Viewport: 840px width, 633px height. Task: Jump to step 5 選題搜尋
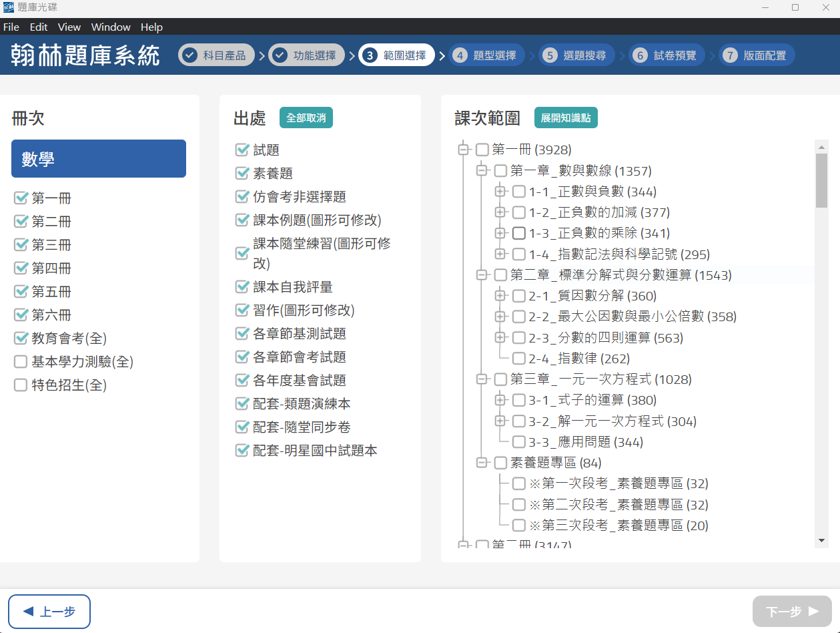click(576, 55)
